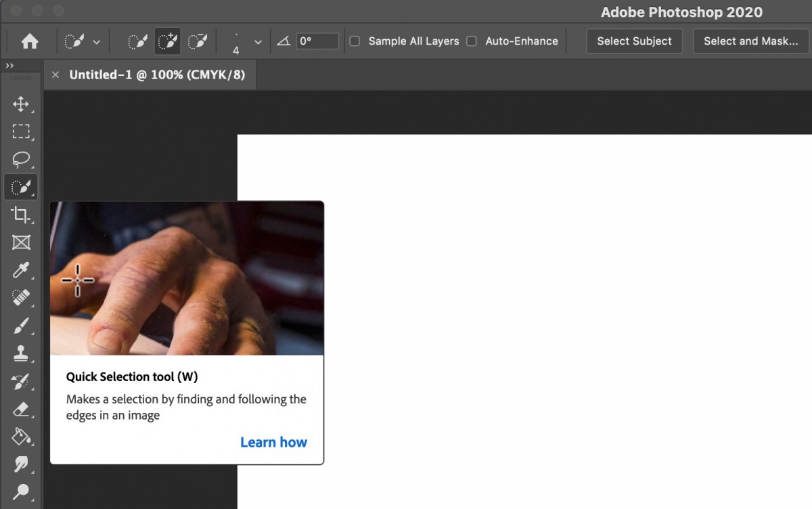Pick the Eyedropper tool
Viewport: 812px width, 509px height.
[x=20, y=271]
